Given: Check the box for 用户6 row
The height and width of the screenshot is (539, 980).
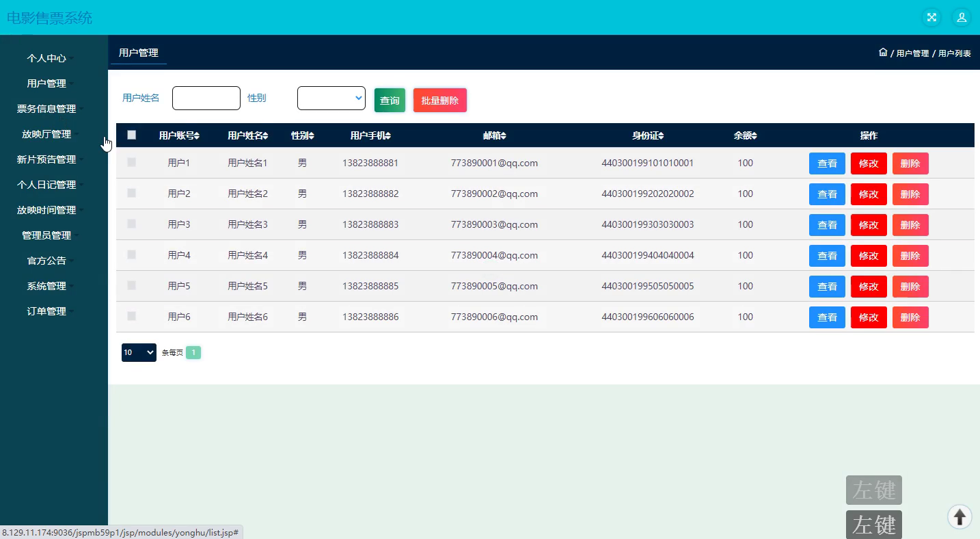Looking at the screenshot, I should pos(132,316).
